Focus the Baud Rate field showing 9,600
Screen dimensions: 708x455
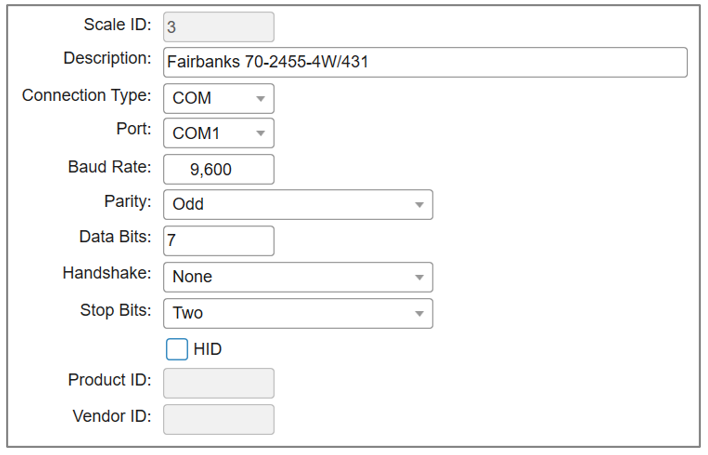[x=218, y=169]
